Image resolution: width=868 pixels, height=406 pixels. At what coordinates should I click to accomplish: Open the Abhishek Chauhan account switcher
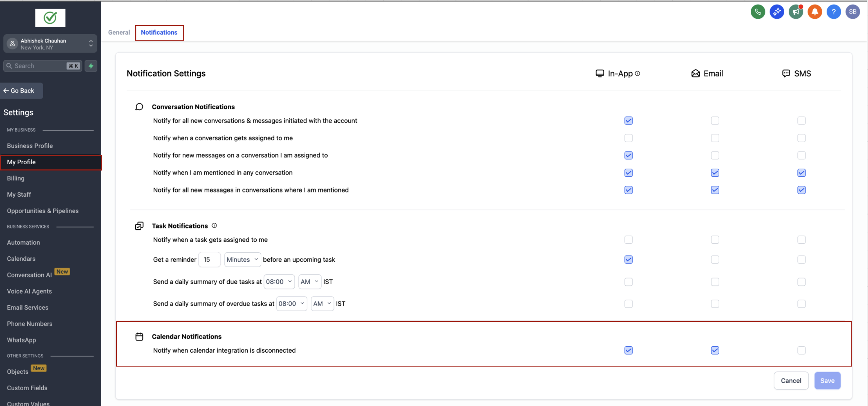point(50,44)
